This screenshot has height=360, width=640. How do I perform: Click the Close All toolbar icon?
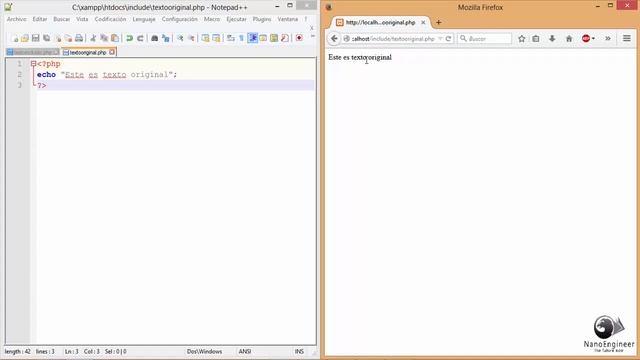point(68,38)
